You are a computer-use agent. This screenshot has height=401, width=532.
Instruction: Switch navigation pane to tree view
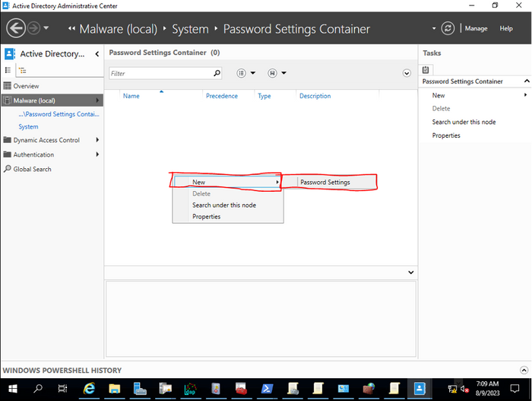click(22, 70)
